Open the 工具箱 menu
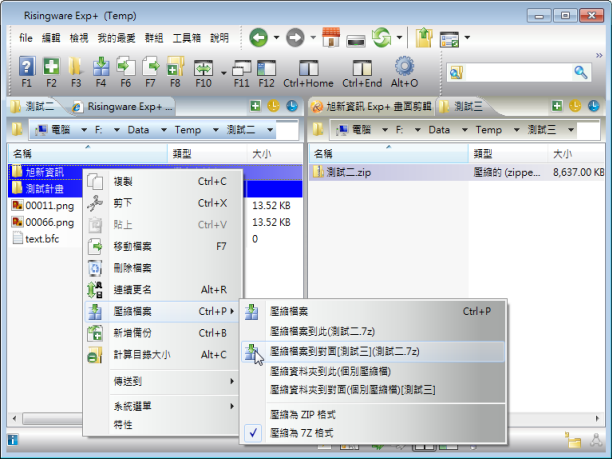This screenshot has width=612, height=459. tap(187, 38)
